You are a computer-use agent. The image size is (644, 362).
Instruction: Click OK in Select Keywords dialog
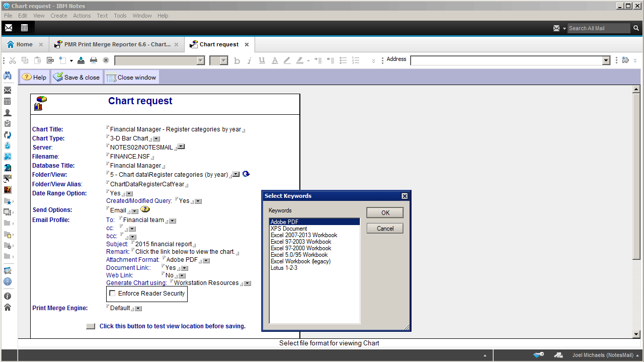[x=385, y=212]
